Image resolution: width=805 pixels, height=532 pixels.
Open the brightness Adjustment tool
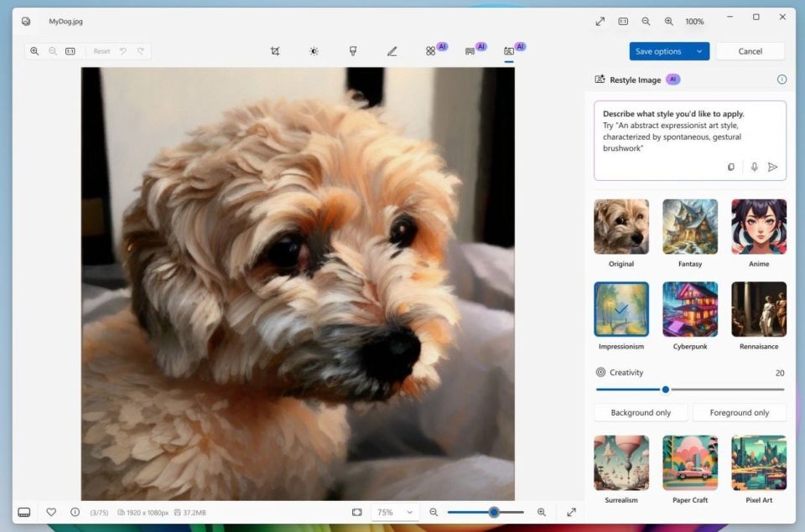314,51
